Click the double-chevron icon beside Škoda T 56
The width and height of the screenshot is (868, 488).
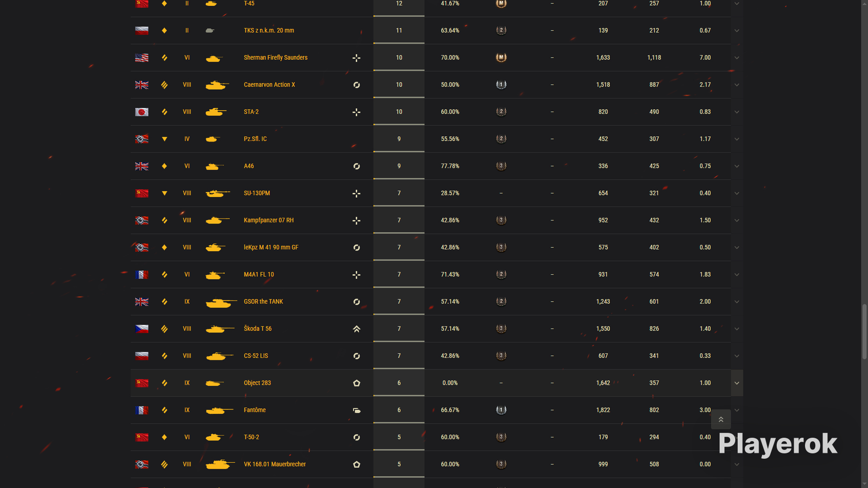[356, 329]
